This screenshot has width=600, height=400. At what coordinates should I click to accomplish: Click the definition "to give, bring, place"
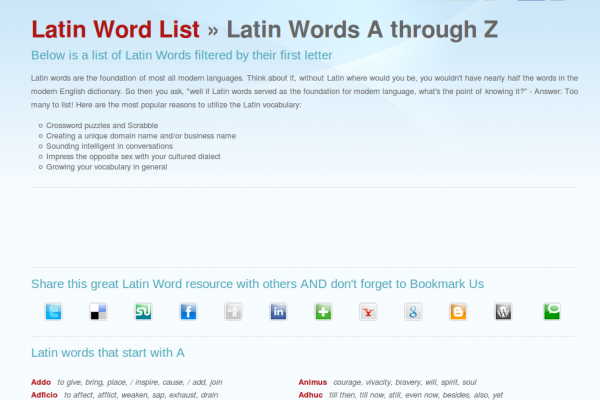click(140, 382)
